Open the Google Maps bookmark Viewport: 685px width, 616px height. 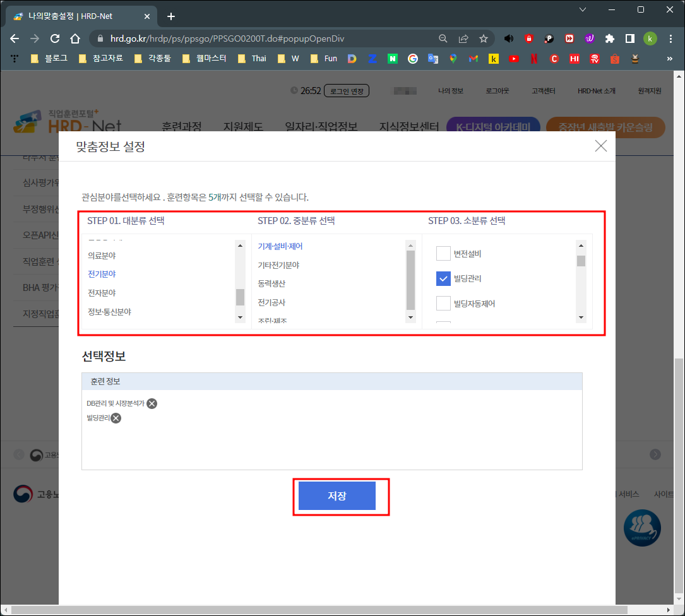[453, 59]
